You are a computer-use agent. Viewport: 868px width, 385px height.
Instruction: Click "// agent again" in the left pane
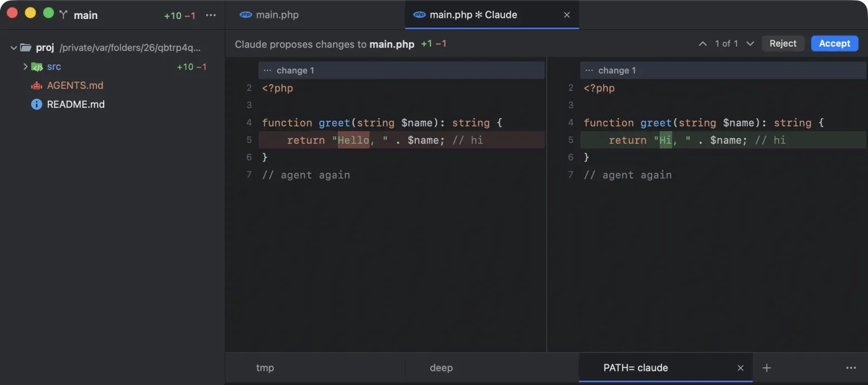click(x=306, y=175)
